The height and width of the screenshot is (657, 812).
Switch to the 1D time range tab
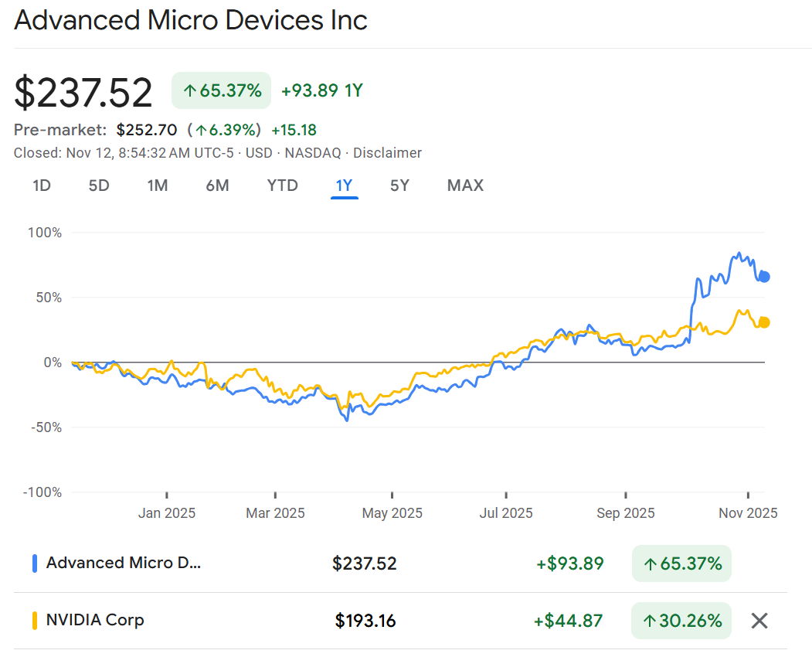(42, 186)
